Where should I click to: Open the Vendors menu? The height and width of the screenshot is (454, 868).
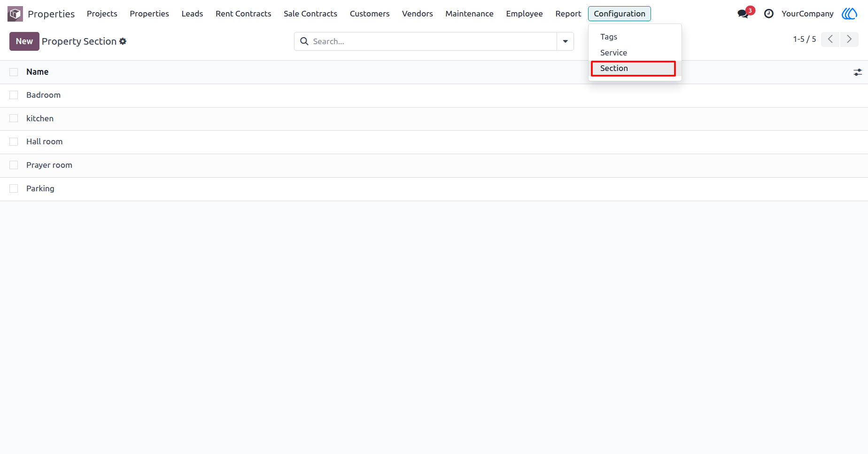coord(418,14)
